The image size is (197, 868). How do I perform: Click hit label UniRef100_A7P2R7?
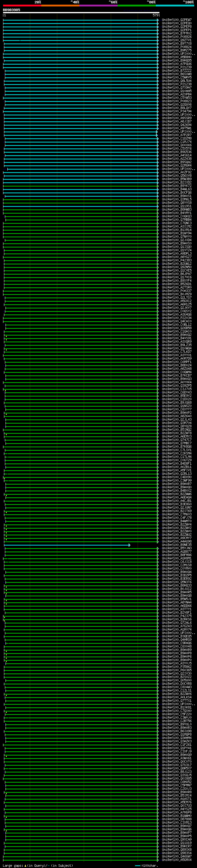coord(177,135)
